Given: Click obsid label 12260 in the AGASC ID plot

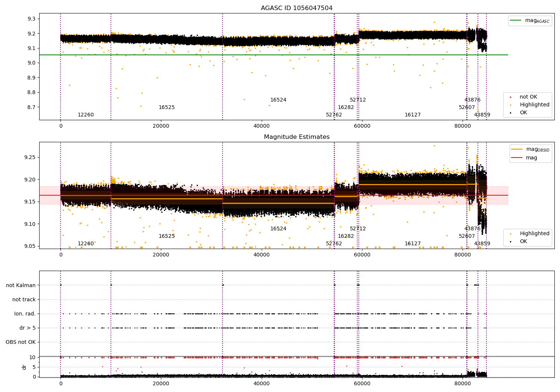Looking at the screenshot, I should tap(85, 115).
